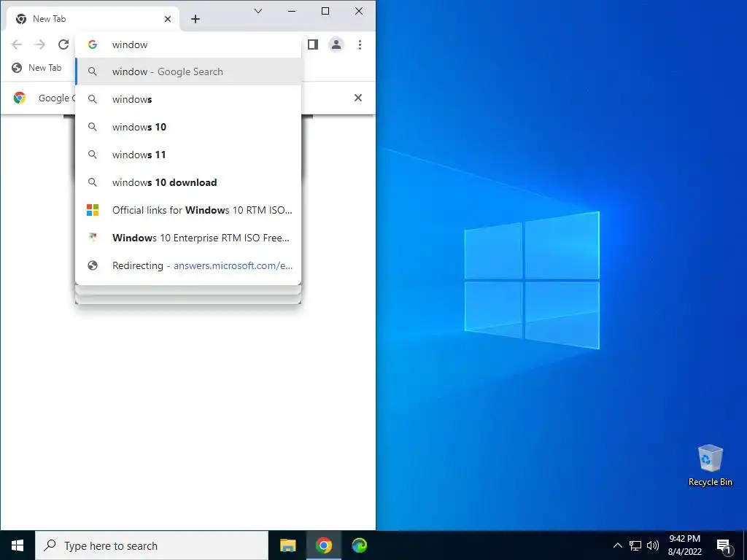This screenshot has width=747, height=560.
Task: Open the volume speaker icon in tray
Action: pyautogui.click(x=653, y=545)
